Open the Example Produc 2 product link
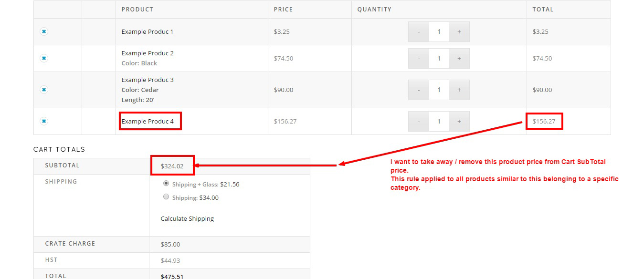Image resolution: width=644 pixels, height=279 pixels. coord(148,53)
